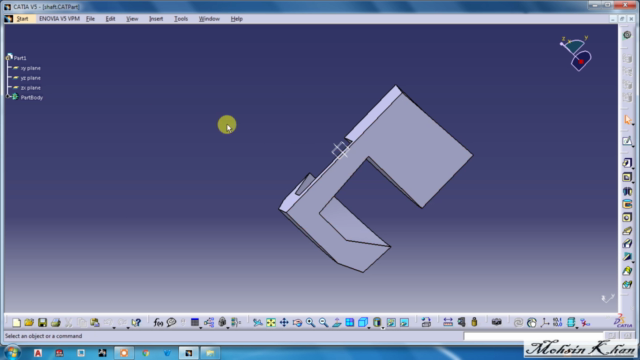Screen dimensions: 640x360
Task: Open a file with the folder icon
Action: (29, 322)
